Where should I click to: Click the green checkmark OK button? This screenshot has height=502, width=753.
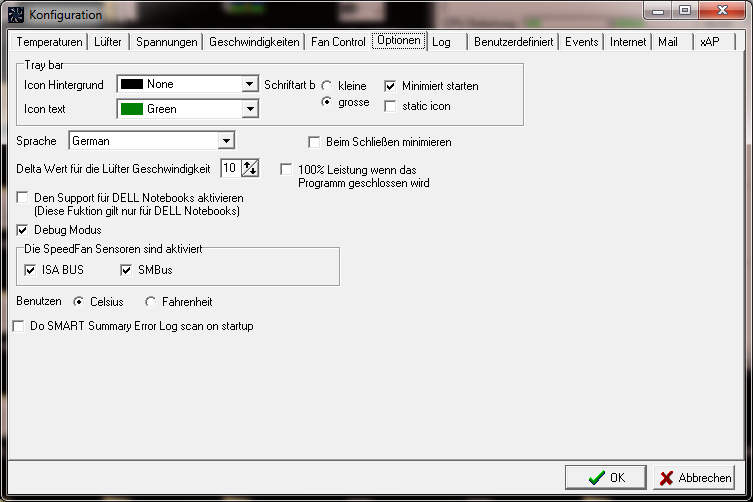click(x=605, y=478)
